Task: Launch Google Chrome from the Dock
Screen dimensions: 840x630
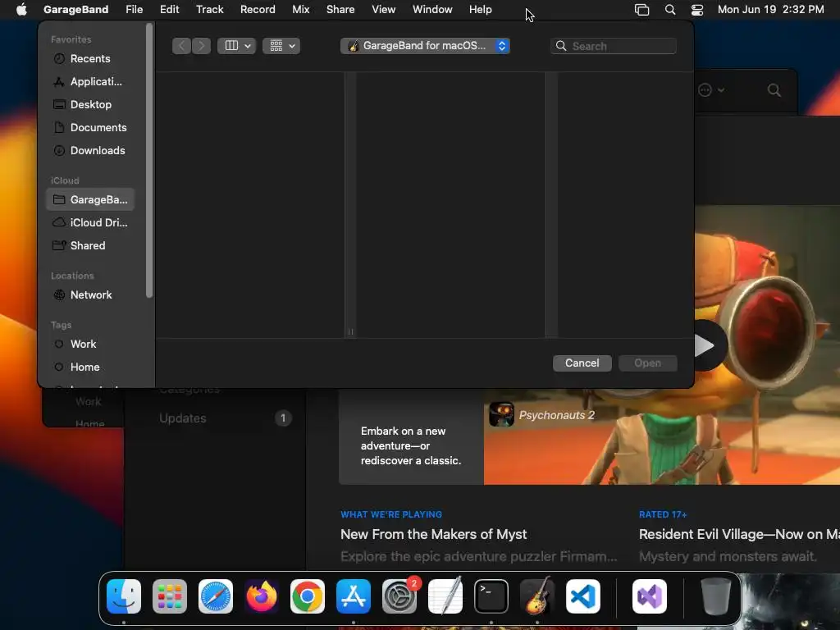Action: point(308,596)
